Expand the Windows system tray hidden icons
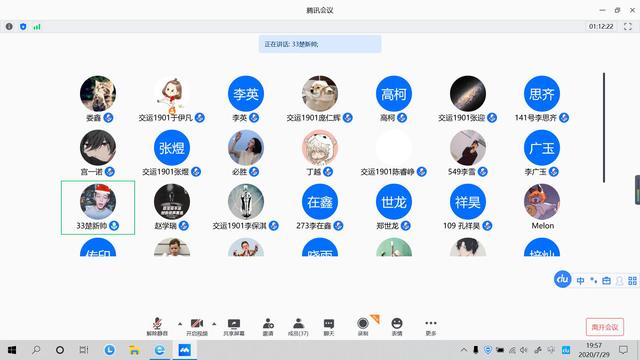Screen dimensions: 640x360 click(x=464, y=350)
